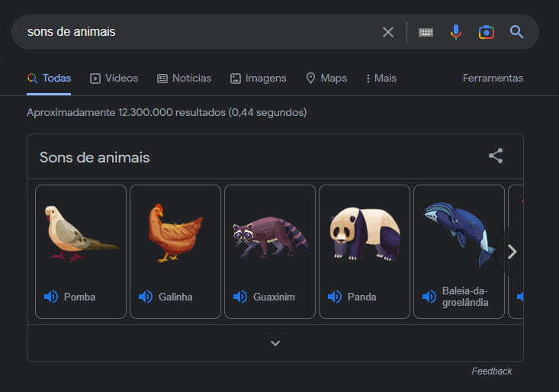Share the Sons de animais panel
The image size is (559, 392).
pyautogui.click(x=496, y=156)
